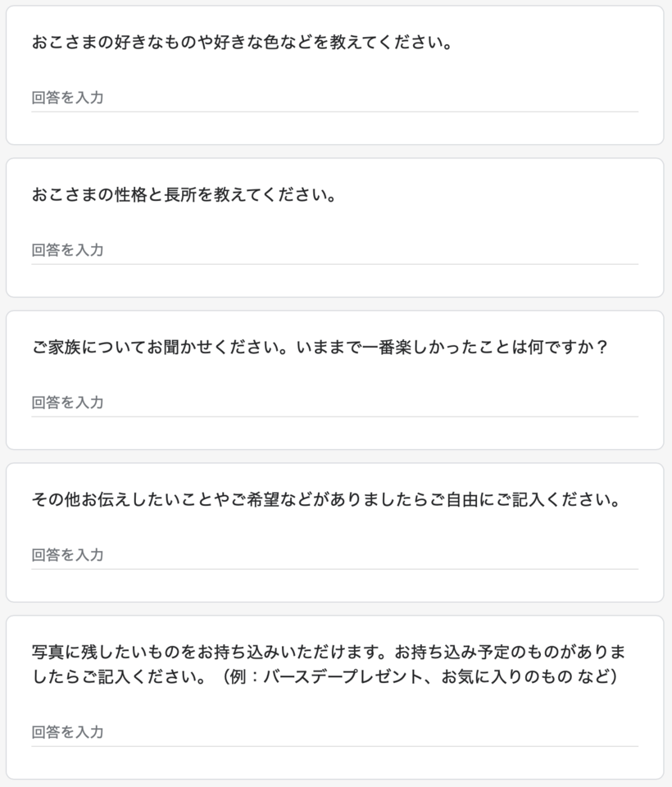Click the 回答を入力 placeholder in the second card
This screenshot has height=787, width=672.
point(67,251)
